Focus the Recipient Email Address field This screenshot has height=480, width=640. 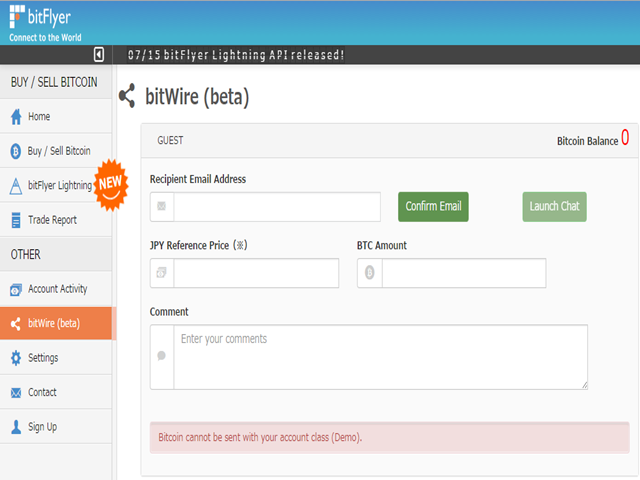[x=276, y=207]
